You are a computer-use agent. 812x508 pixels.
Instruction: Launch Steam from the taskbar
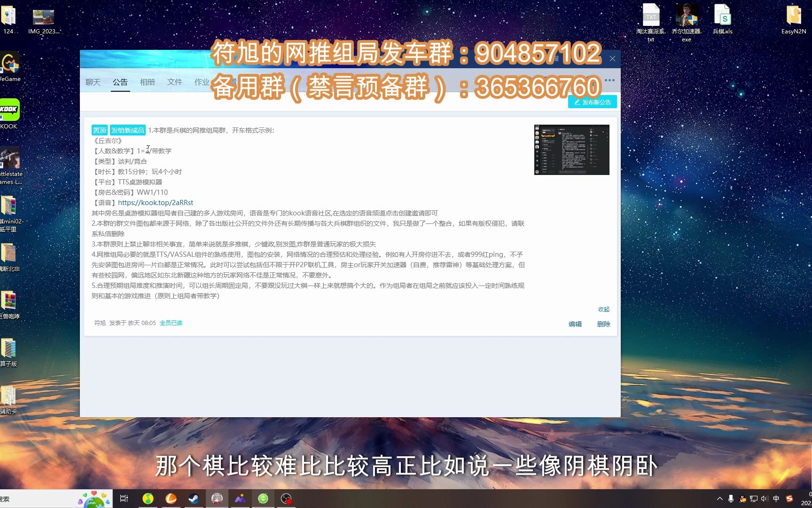click(194, 499)
